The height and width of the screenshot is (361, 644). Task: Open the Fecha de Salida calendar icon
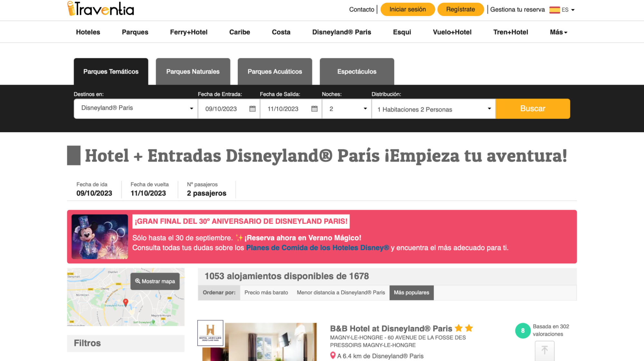[x=314, y=109]
